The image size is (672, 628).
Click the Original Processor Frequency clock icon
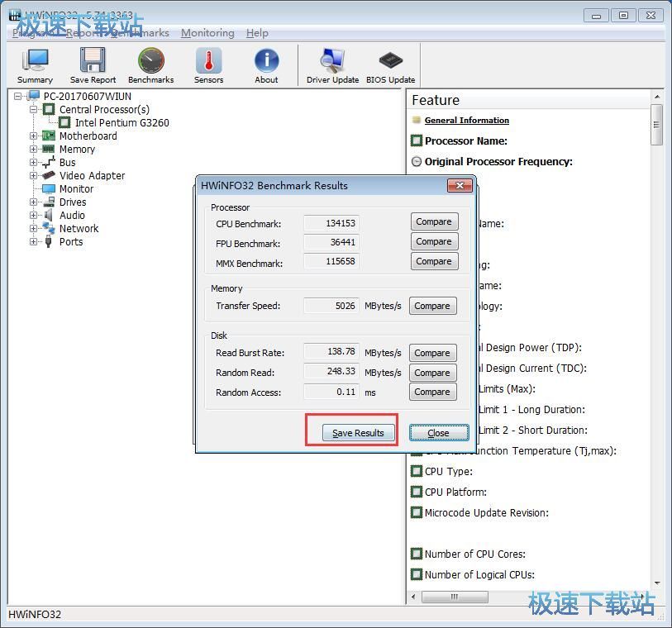(x=416, y=161)
